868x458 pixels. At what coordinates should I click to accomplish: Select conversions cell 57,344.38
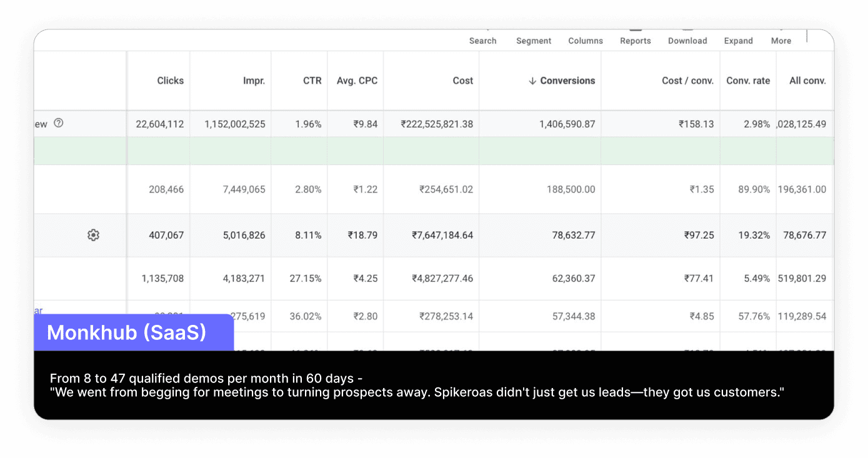pyautogui.click(x=574, y=316)
